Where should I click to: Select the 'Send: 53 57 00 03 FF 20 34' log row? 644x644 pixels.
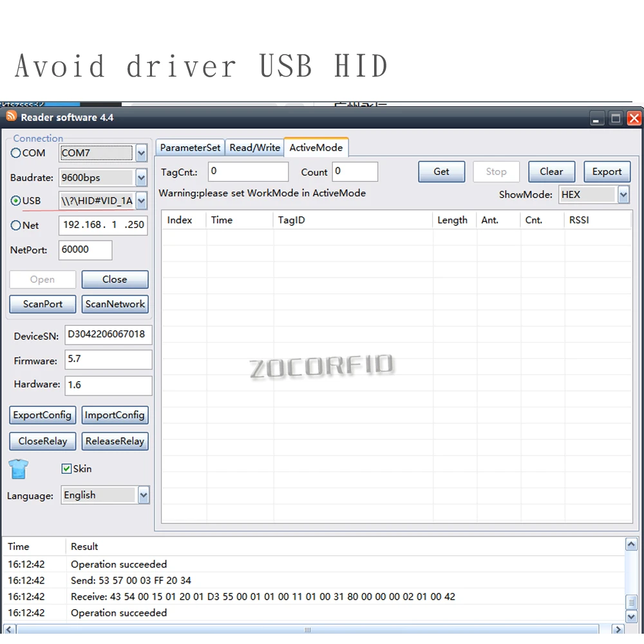tap(314, 580)
